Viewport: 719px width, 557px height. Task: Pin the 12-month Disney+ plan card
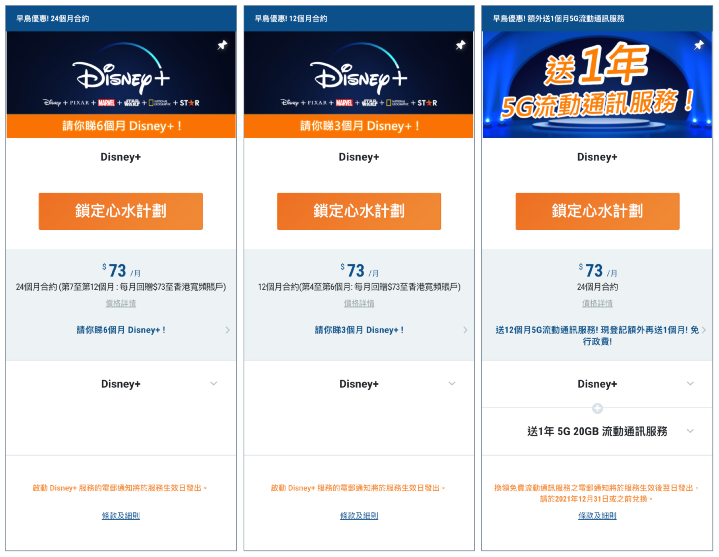coord(460,45)
